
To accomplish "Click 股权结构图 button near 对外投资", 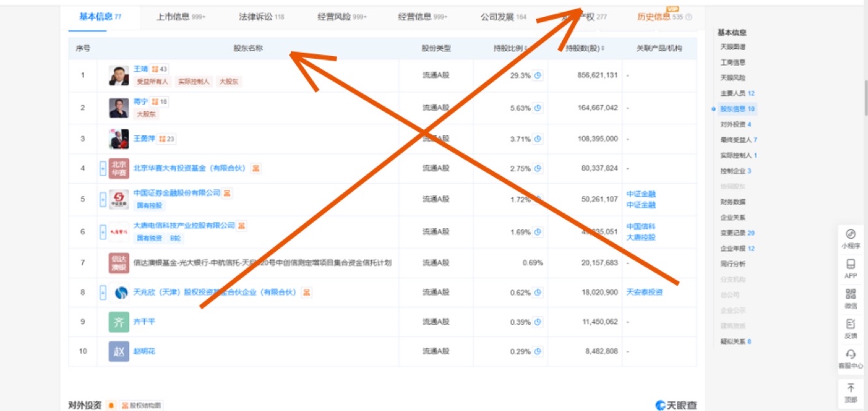I will coord(141,405).
